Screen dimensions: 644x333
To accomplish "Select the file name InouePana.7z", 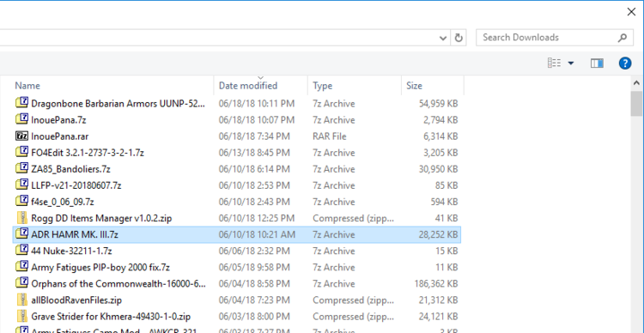I will pyautogui.click(x=58, y=120).
